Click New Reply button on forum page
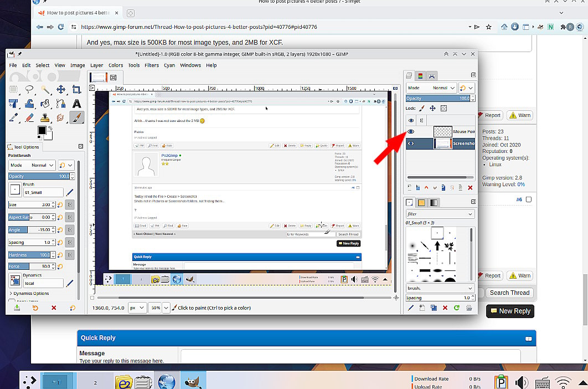The width and height of the screenshot is (588, 389). pos(510,311)
